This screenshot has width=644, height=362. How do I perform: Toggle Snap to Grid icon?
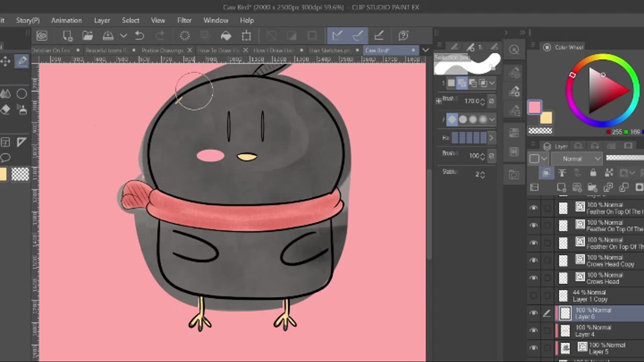tap(379, 36)
